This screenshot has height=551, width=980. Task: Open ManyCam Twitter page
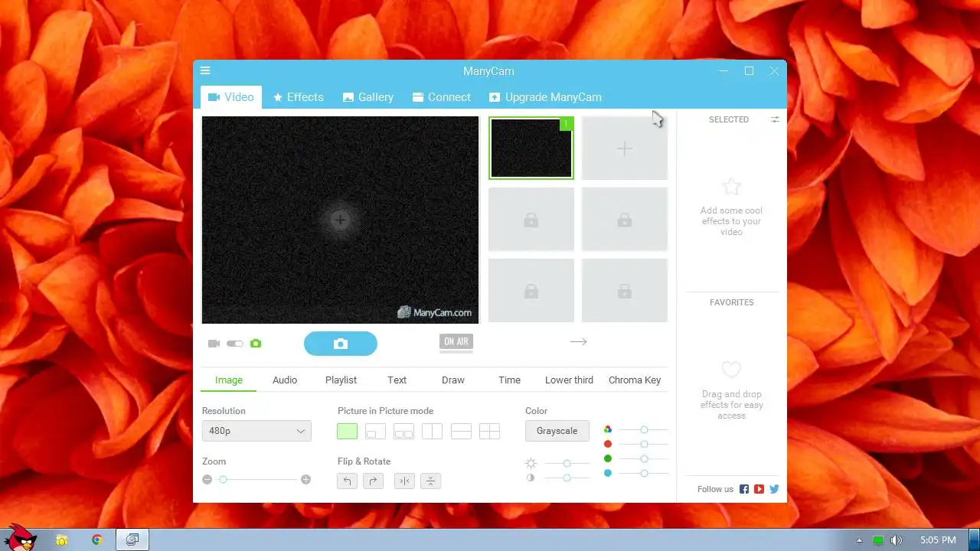coord(774,489)
